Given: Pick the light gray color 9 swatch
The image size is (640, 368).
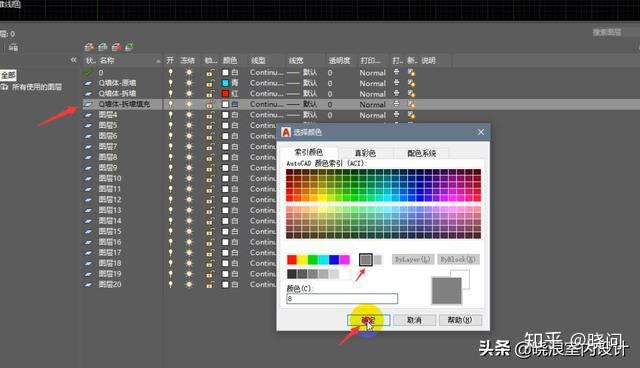Looking at the screenshot, I should [378, 259].
